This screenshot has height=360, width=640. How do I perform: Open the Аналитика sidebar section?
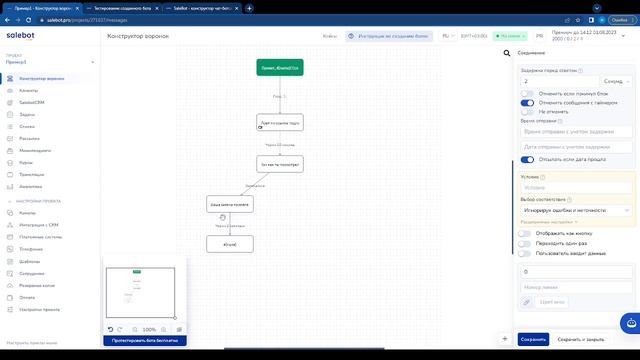(x=31, y=187)
